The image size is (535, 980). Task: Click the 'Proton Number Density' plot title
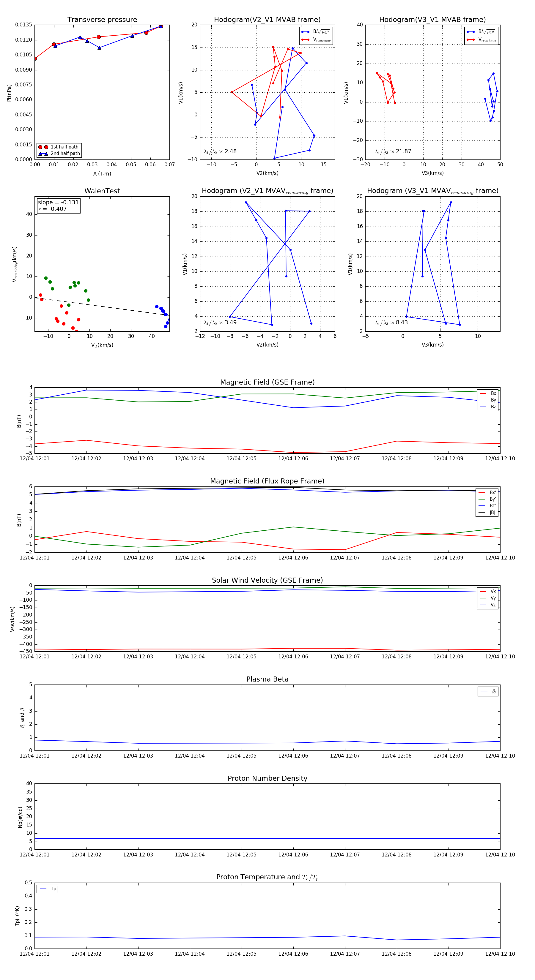[267, 778]
